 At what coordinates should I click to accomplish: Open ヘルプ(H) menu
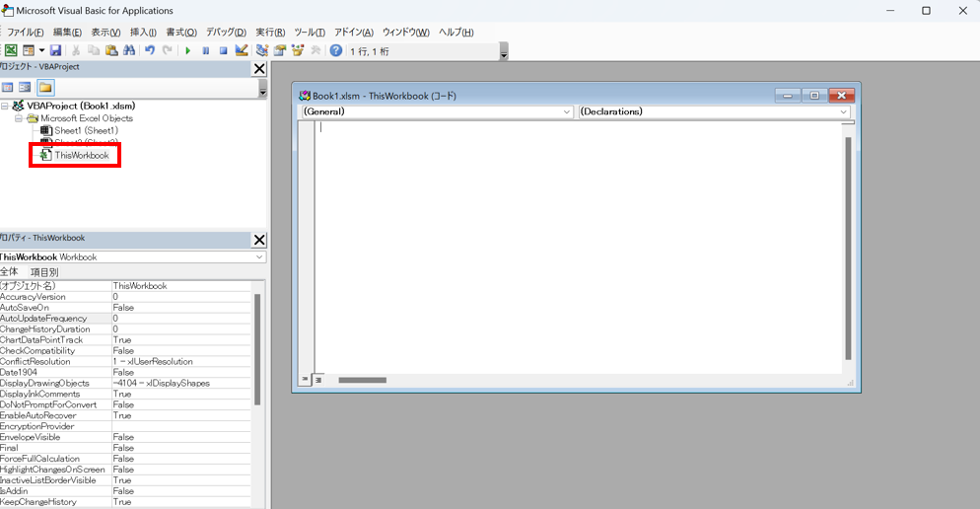[455, 32]
